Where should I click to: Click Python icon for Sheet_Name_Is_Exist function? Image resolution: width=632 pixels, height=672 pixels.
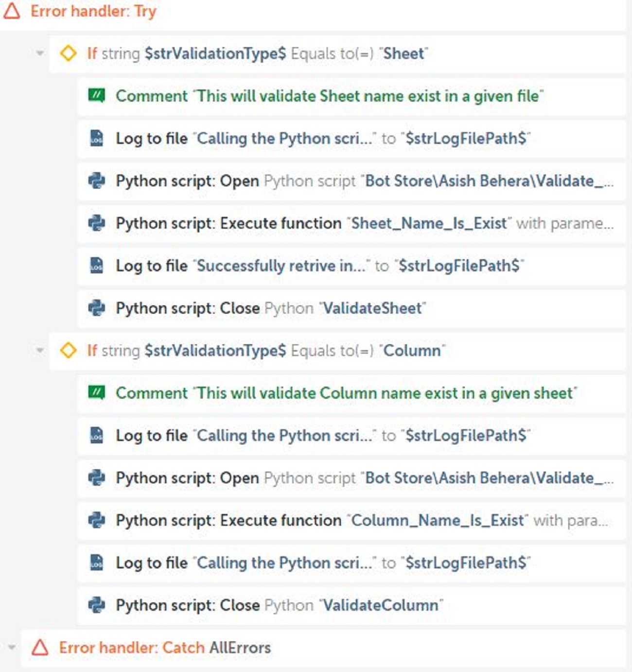pos(97,223)
